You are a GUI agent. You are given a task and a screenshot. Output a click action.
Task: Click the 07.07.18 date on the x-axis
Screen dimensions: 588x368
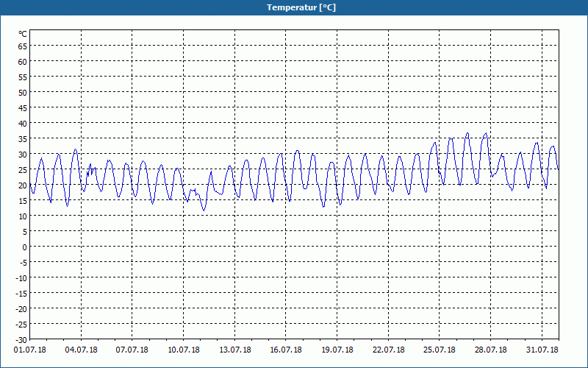click(x=132, y=350)
